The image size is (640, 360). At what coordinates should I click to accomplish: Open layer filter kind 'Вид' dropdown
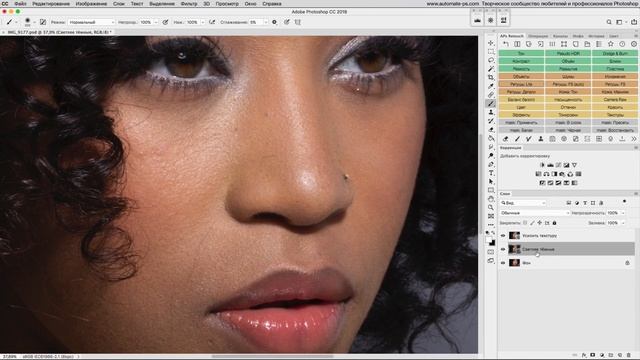click(523, 203)
